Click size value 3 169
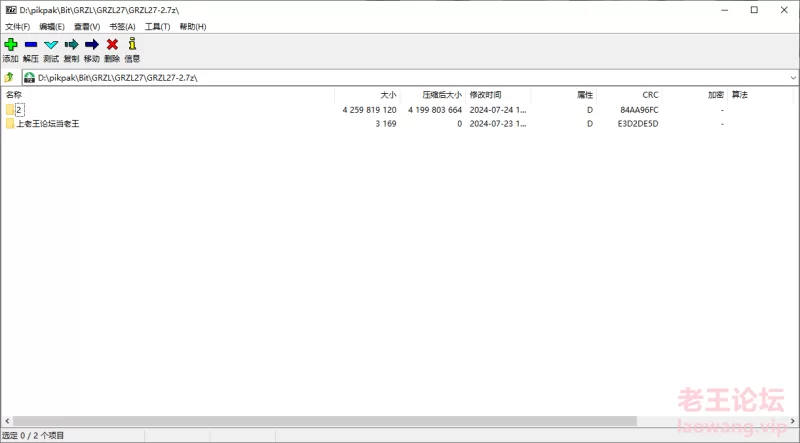Viewport: 800px width, 443px height. (386, 124)
